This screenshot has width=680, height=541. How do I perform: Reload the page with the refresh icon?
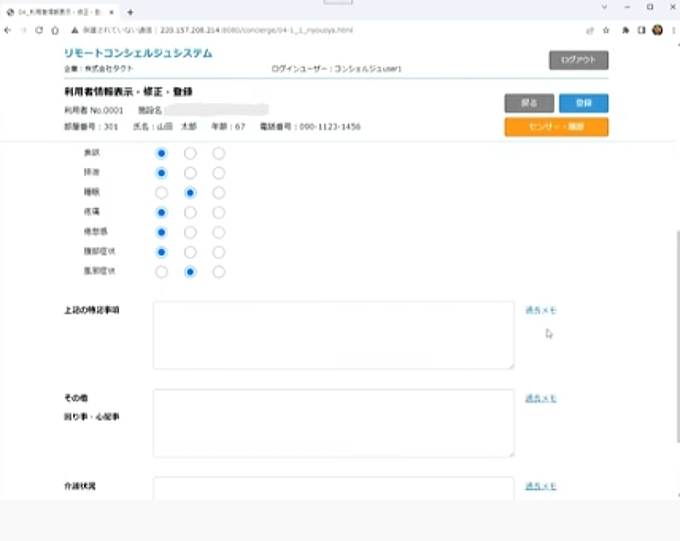[x=39, y=30]
